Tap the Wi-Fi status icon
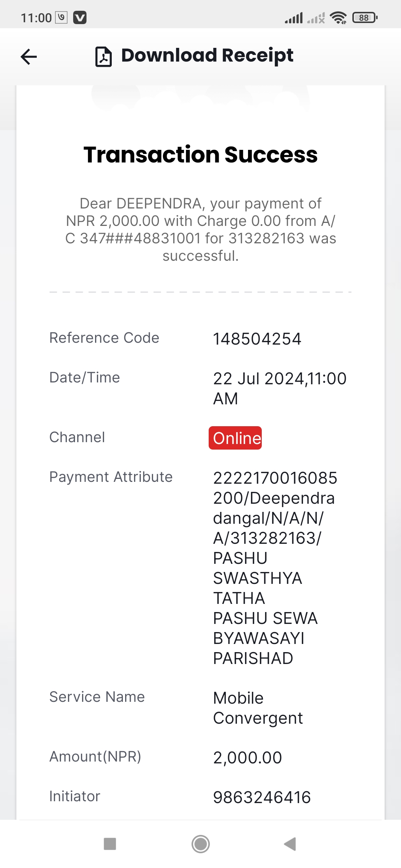Screen dimensions: 401x868 338,17
